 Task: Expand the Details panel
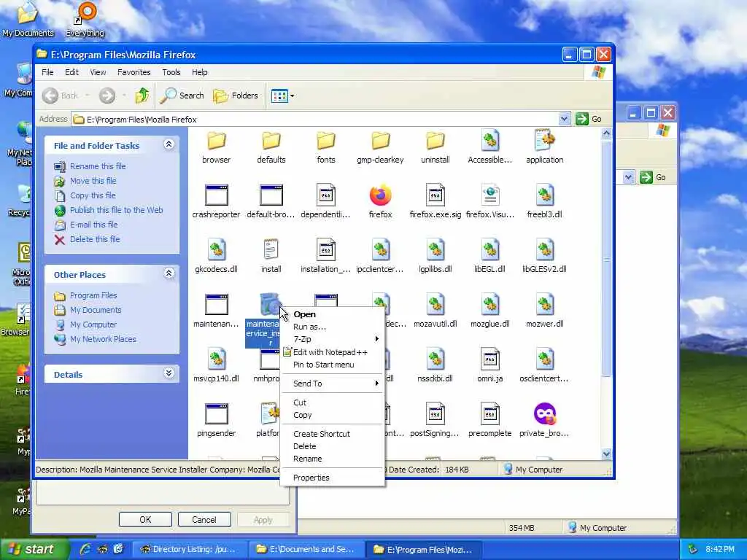click(169, 373)
